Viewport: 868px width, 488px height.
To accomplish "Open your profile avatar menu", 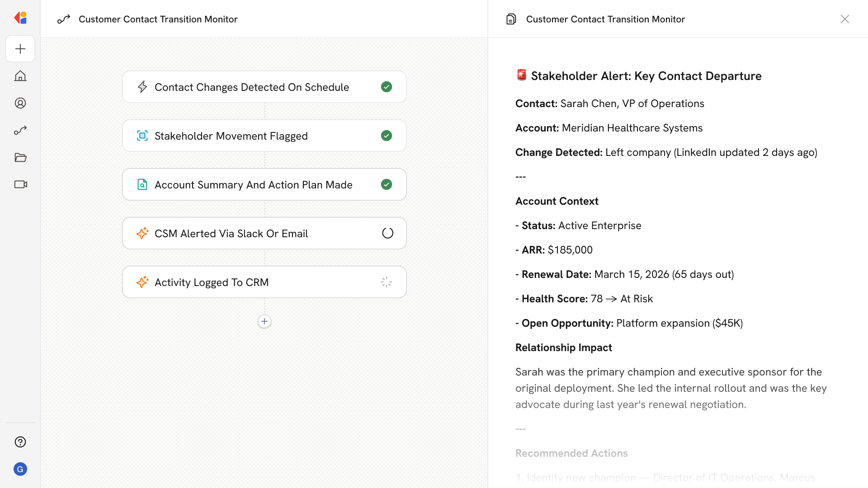I will [20, 469].
